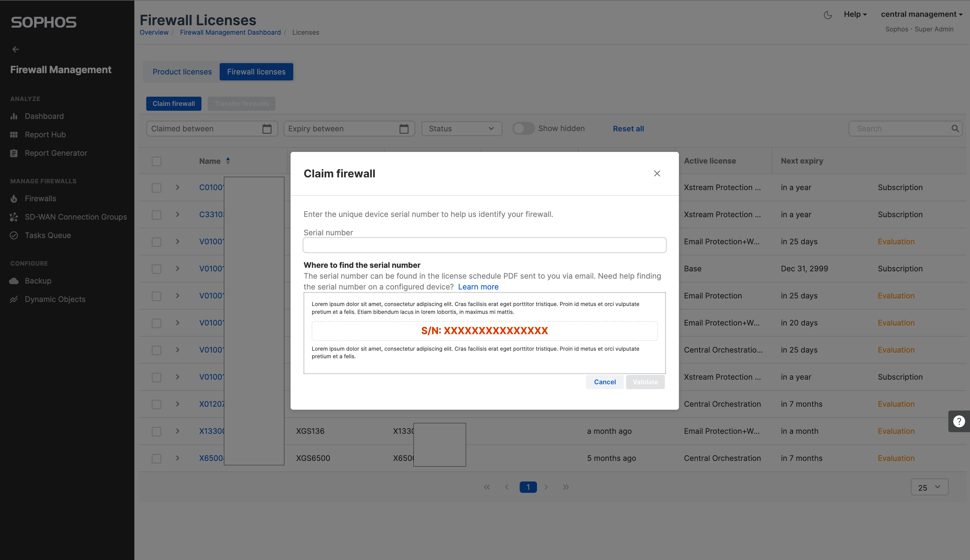Click the dark mode moon icon

pos(828,15)
